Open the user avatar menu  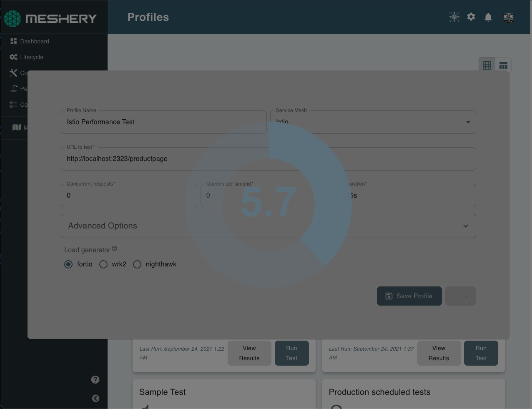click(x=508, y=18)
